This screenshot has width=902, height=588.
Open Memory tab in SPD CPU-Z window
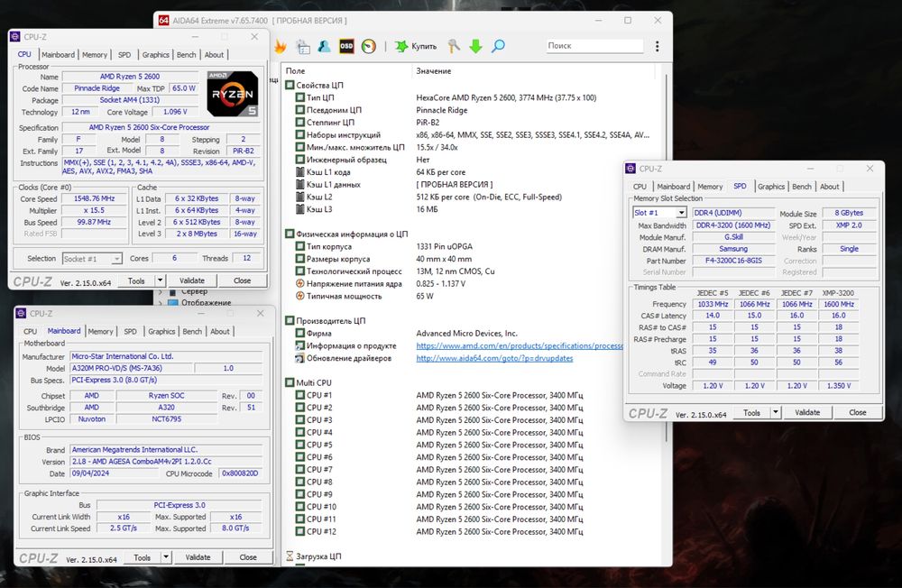pos(710,187)
